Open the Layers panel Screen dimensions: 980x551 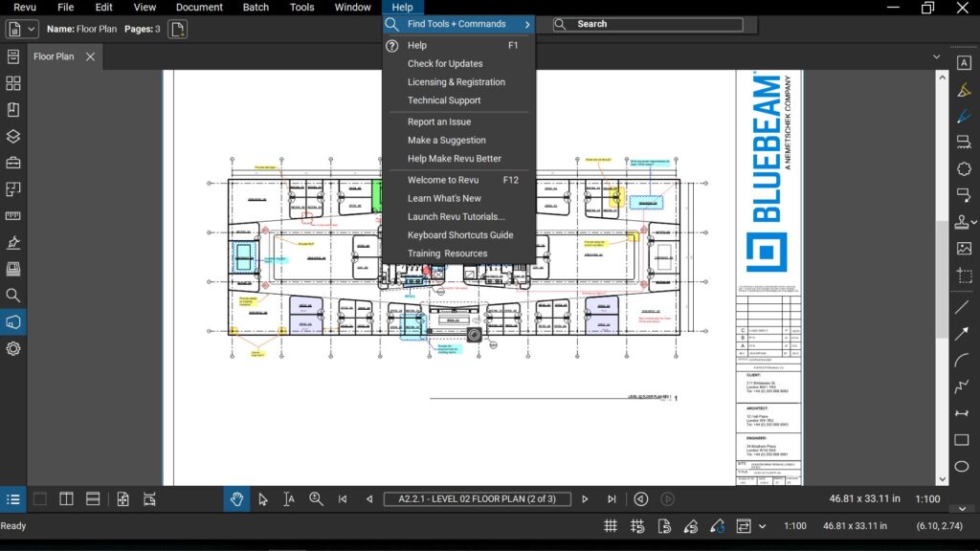[13, 136]
